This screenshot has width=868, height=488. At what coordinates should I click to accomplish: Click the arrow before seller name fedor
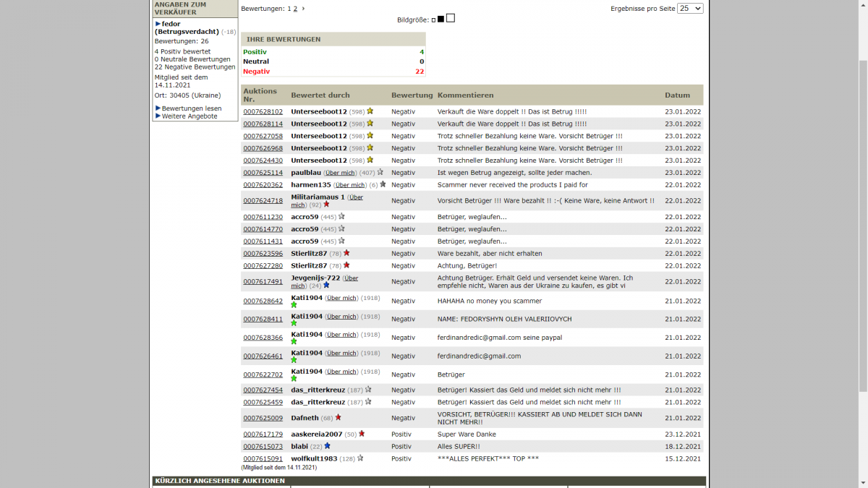(x=158, y=24)
